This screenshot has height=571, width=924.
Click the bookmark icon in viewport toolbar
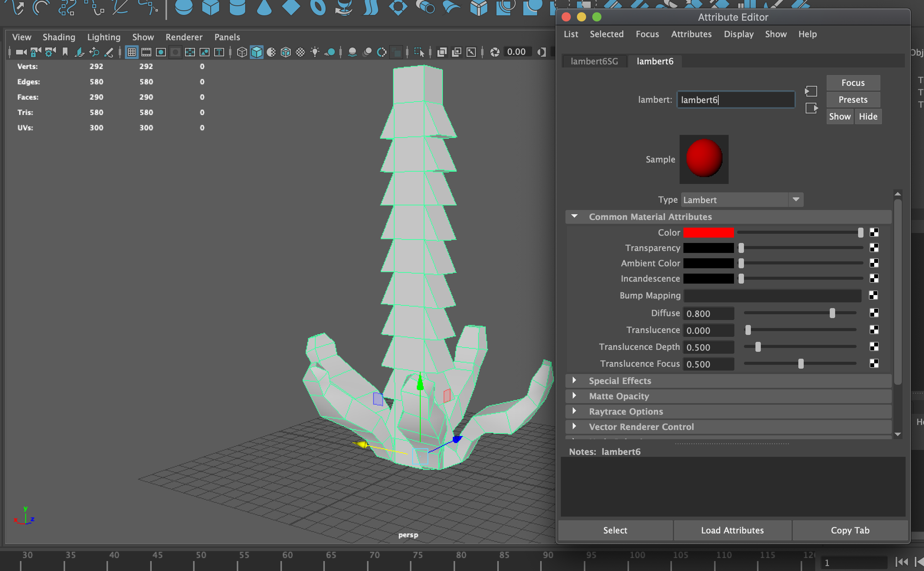(65, 52)
